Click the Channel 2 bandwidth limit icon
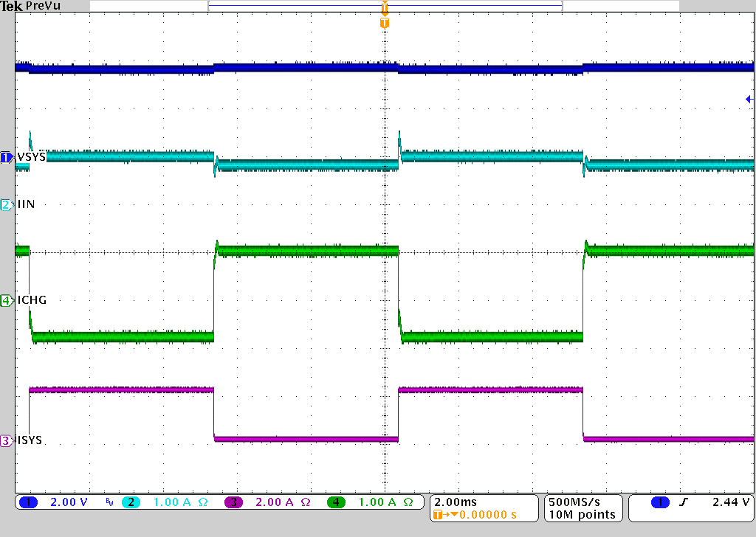The image size is (756, 537). pos(109,502)
